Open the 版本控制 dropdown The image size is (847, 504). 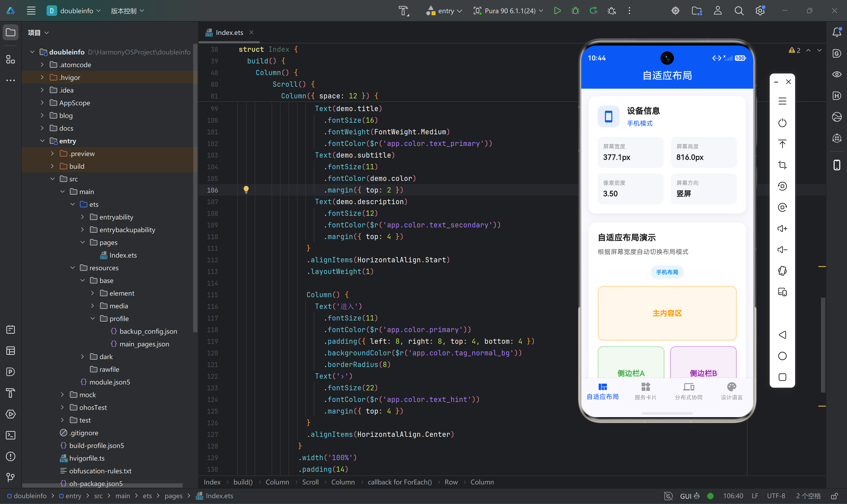128,11
